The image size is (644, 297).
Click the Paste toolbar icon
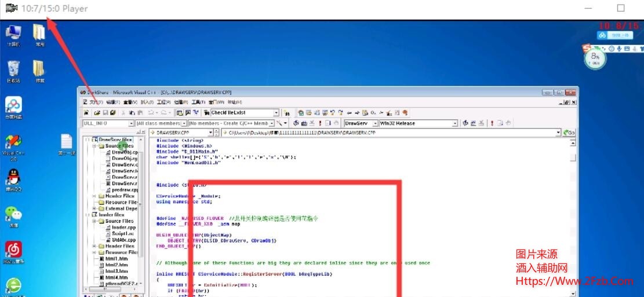click(x=140, y=113)
